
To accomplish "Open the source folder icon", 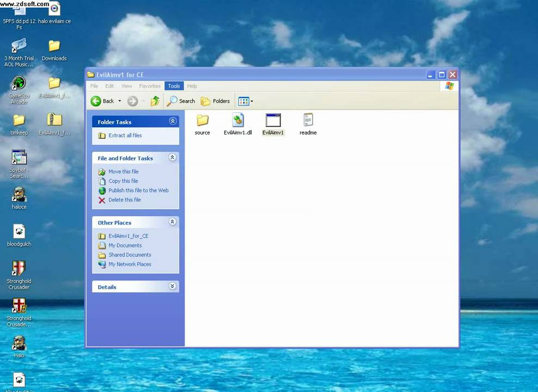I will point(203,120).
